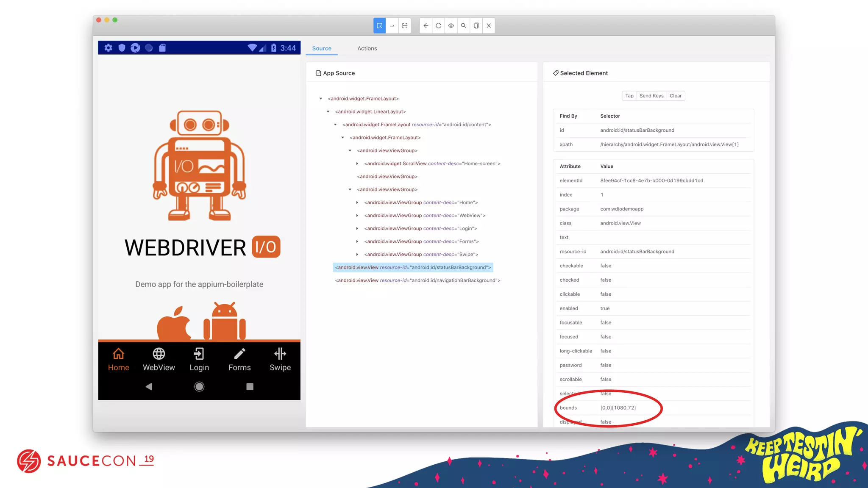
Task: Click the Tap button for selected element
Action: [x=629, y=96]
